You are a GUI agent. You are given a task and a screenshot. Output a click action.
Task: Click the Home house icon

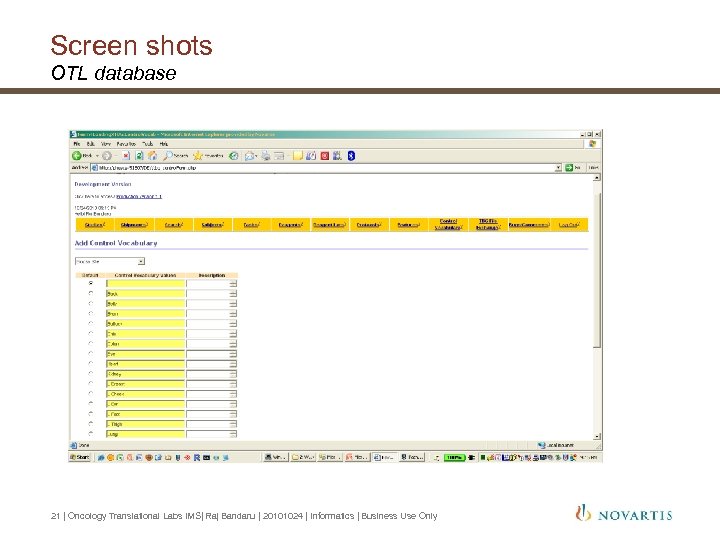point(152,156)
